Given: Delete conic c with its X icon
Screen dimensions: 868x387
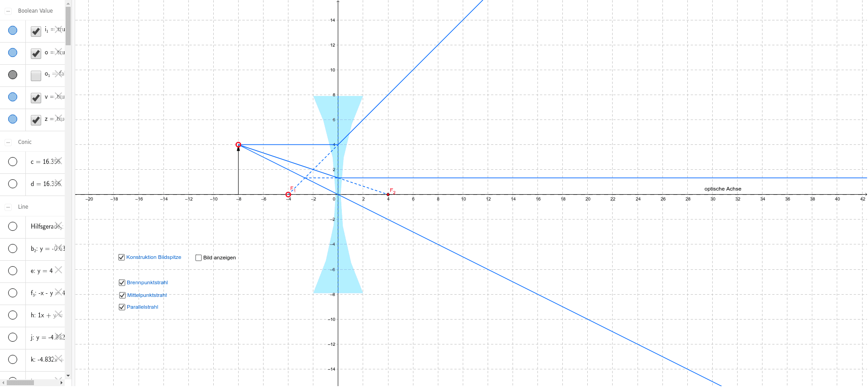Looking at the screenshot, I should (58, 160).
